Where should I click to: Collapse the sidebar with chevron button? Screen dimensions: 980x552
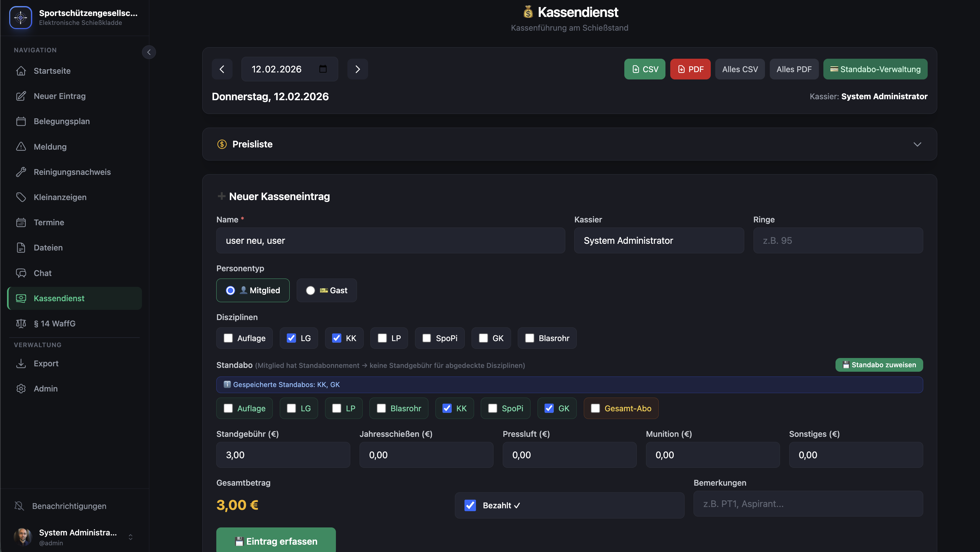[x=149, y=52]
